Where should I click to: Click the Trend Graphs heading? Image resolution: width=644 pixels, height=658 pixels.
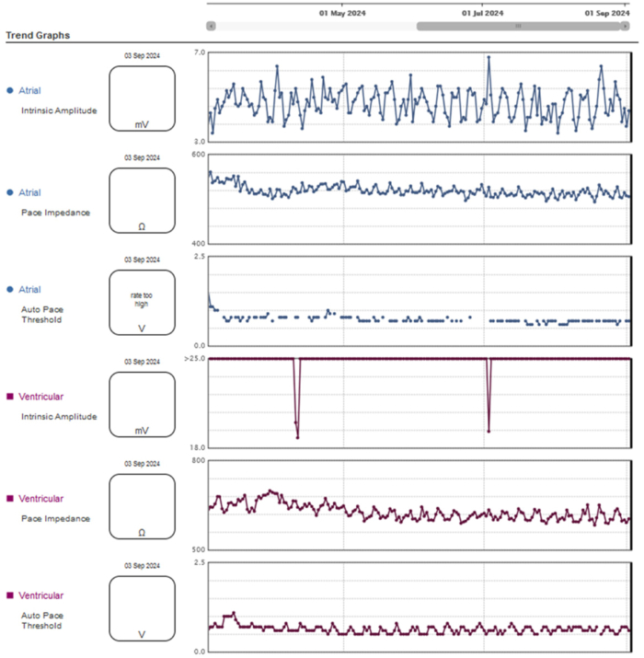click(x=38, y=35)
